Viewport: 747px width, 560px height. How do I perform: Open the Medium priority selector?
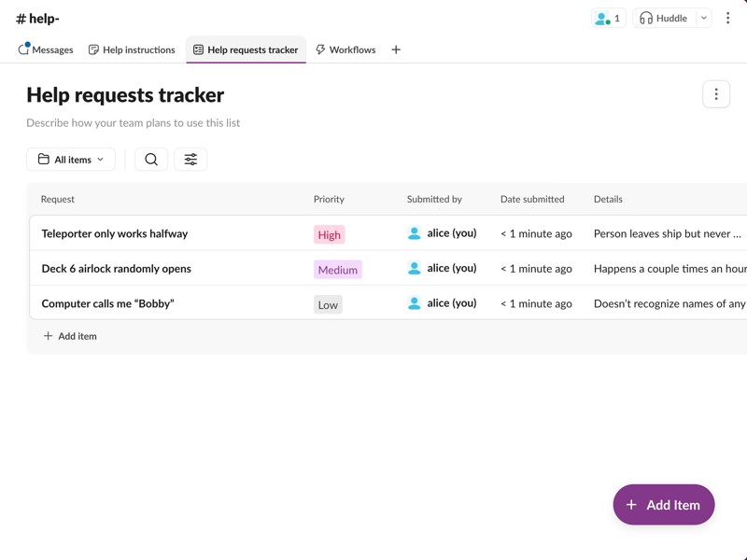tap(337, 270)
